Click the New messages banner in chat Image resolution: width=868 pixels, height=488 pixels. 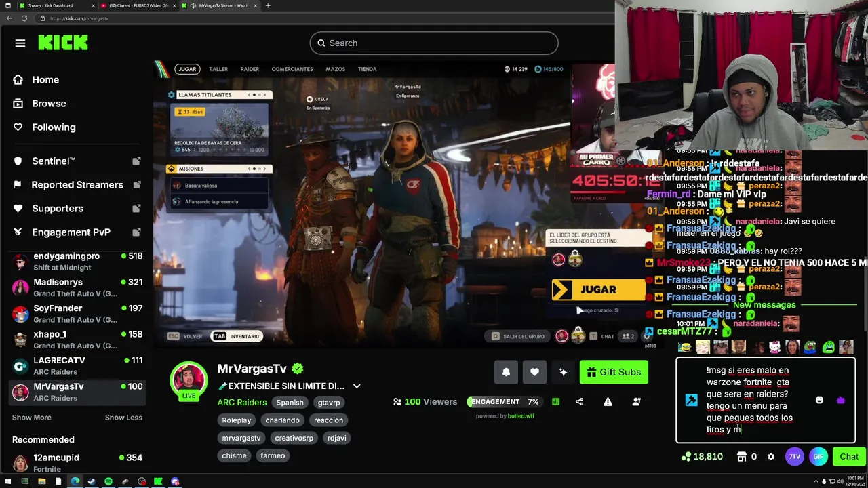click(764, 305)
